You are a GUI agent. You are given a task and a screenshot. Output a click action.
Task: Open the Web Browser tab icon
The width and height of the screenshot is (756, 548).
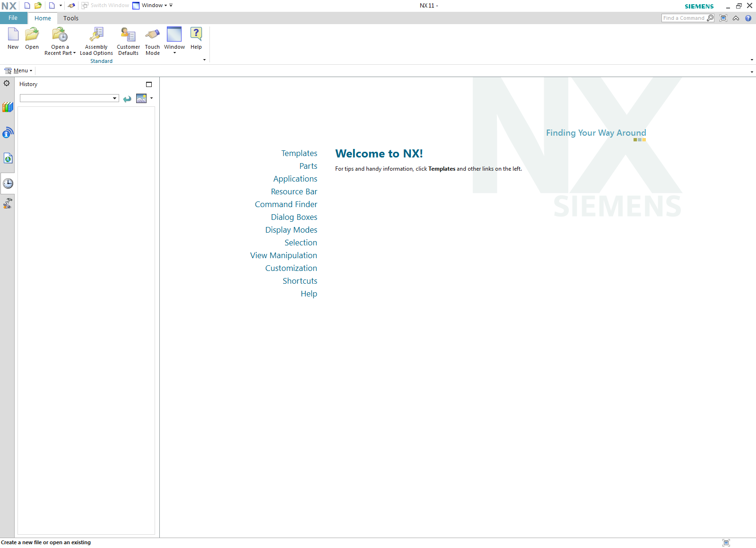8,158
